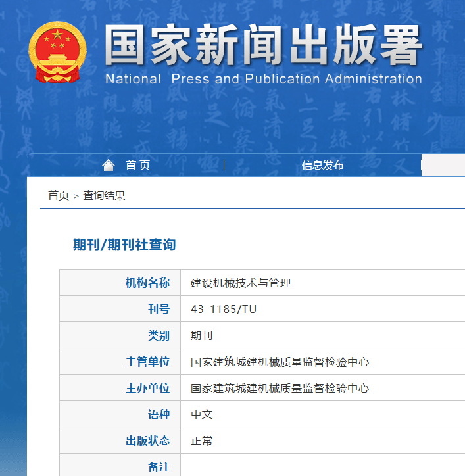Screen dimensions: 465x476
Task: Click the home house icon in navigation
Action: pyautogui.click(x=109, y=166)
